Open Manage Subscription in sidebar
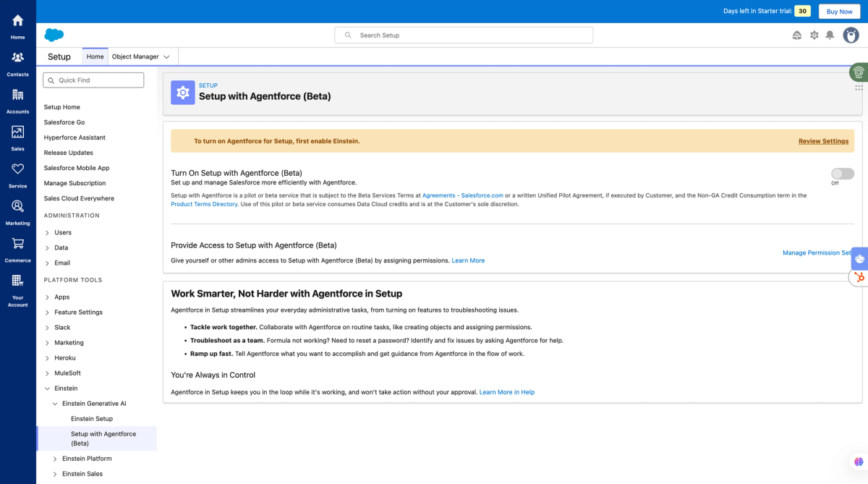Image resolution: width=868 pixels, height=484 pixels. (x=75, y=183)
